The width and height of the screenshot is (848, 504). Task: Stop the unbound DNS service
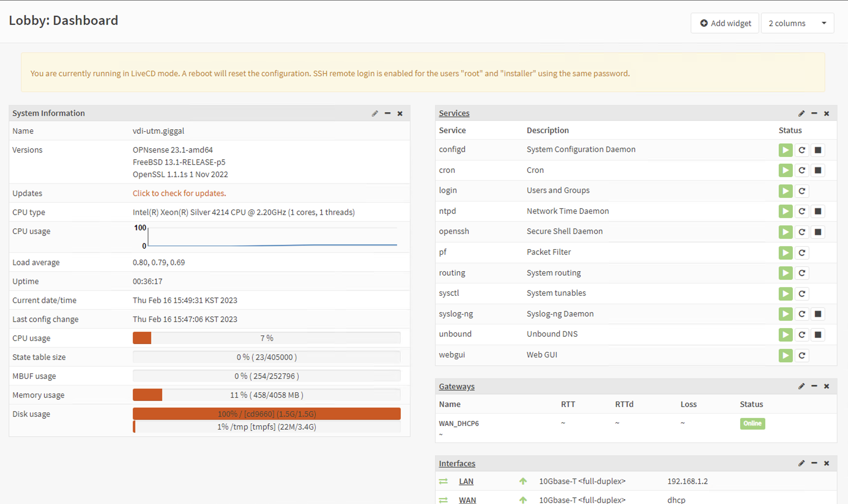(818, 335)
